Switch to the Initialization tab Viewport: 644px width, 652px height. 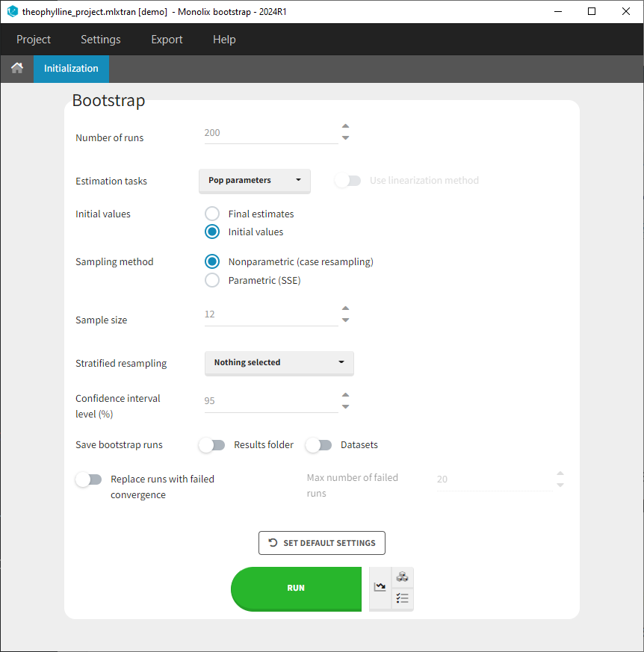click(x=71, y=68)
